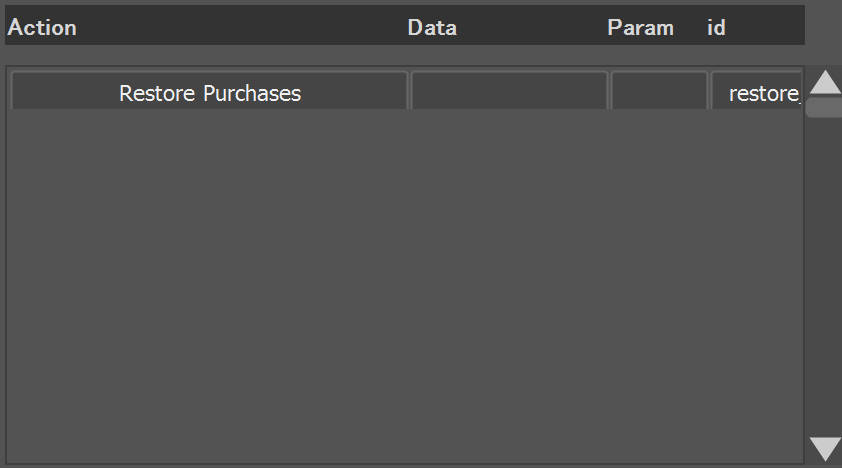Image resolution: width=842 pixels, height=468 pixels.
Task: Click the id column header
Action: [716, 27]
